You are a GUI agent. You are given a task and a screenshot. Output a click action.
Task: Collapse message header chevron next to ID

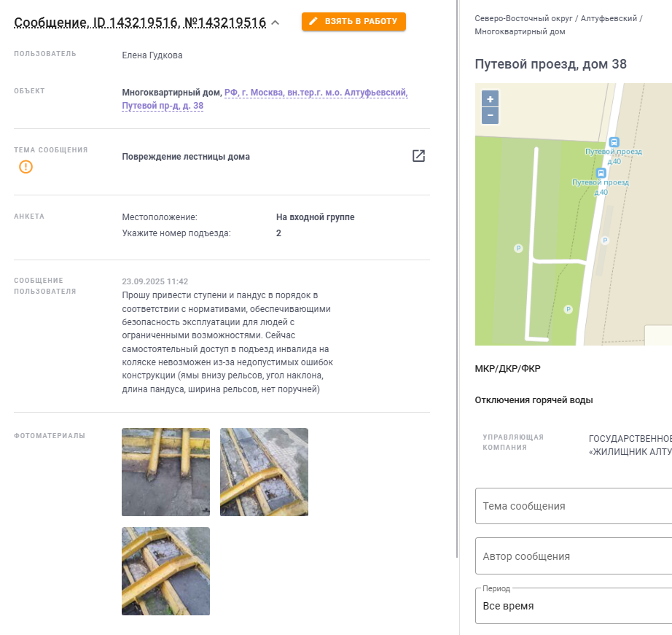[276, 23]
